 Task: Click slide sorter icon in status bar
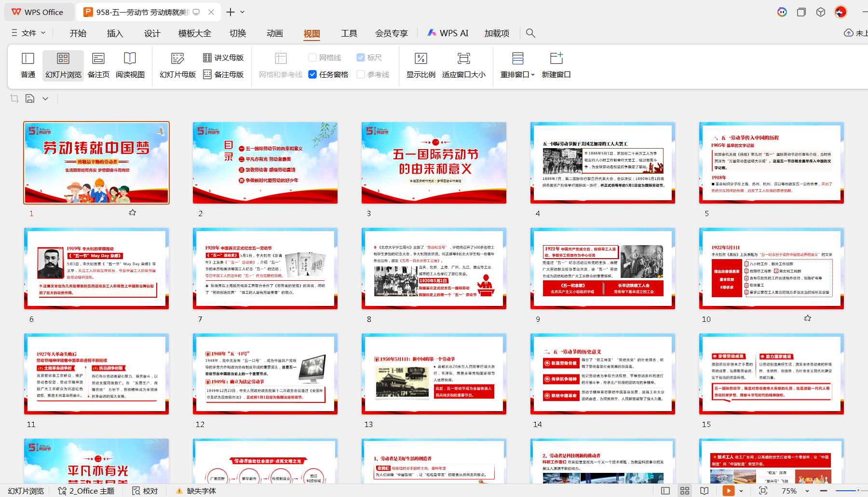(685, 491)
